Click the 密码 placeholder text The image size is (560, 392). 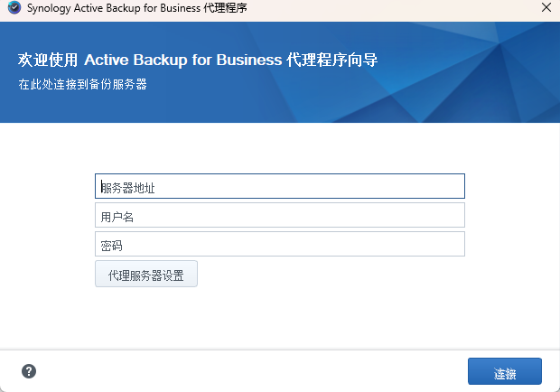[112, 246]
